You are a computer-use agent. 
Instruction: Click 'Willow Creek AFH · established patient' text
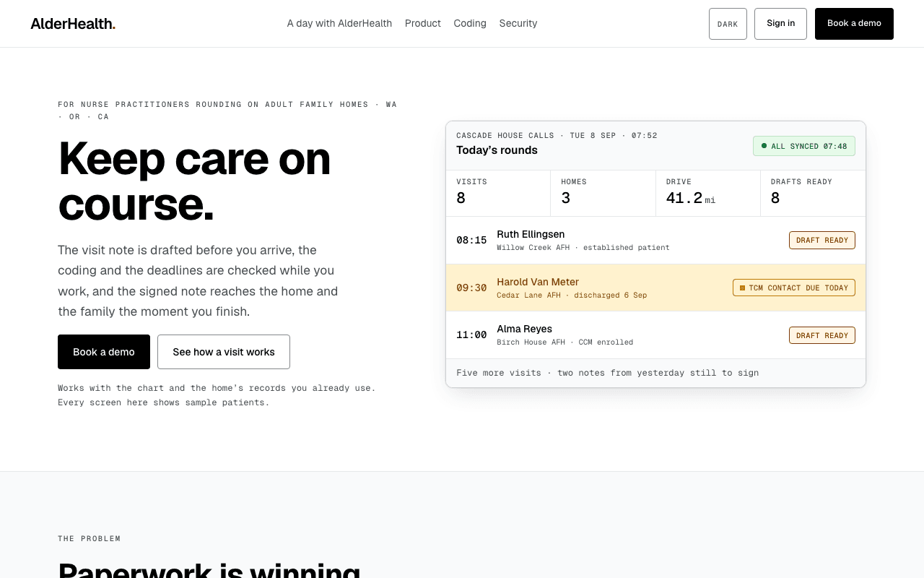[583, 248]
